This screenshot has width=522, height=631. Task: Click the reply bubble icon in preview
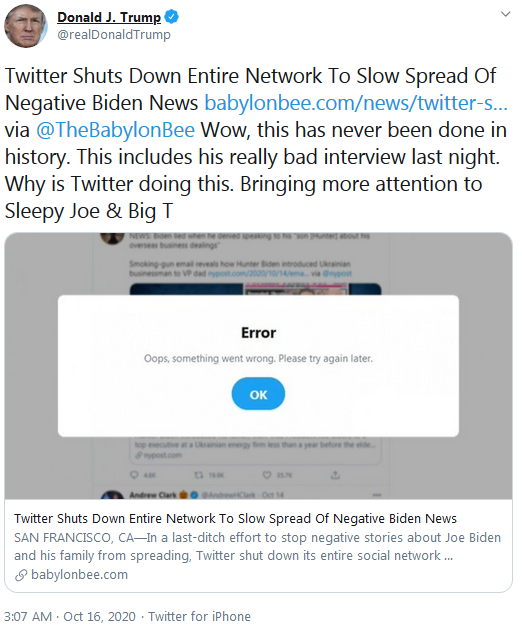[134, 475]
